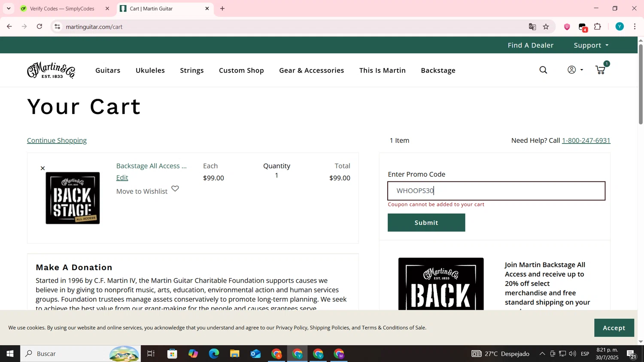Close the Verify Codes tab
This screenshot has height=362, width=644.
point(107,9)
